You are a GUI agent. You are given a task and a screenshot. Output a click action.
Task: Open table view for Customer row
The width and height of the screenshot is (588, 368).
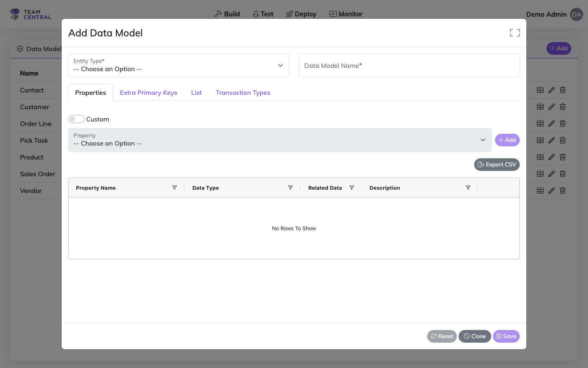(x=540, y=107)
